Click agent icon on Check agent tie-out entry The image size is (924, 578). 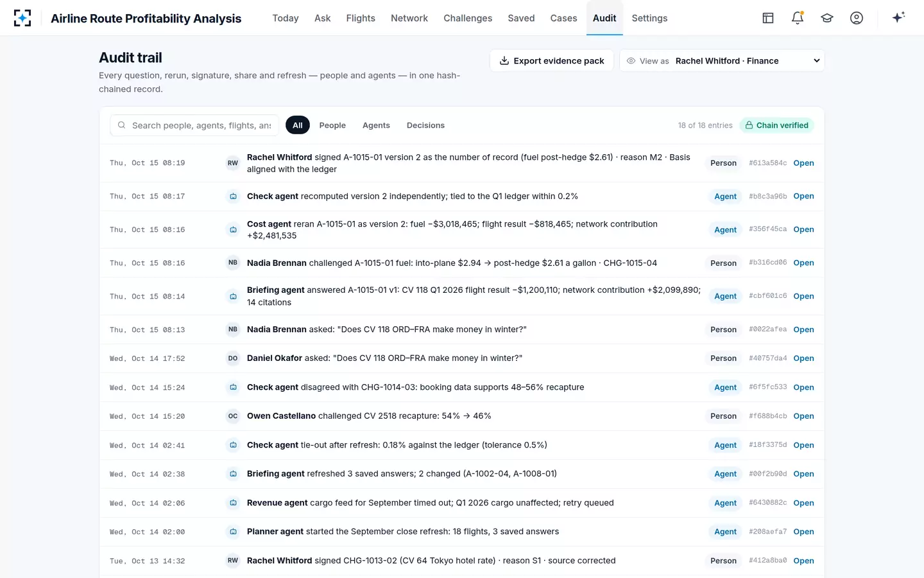[x=233, y=445]
